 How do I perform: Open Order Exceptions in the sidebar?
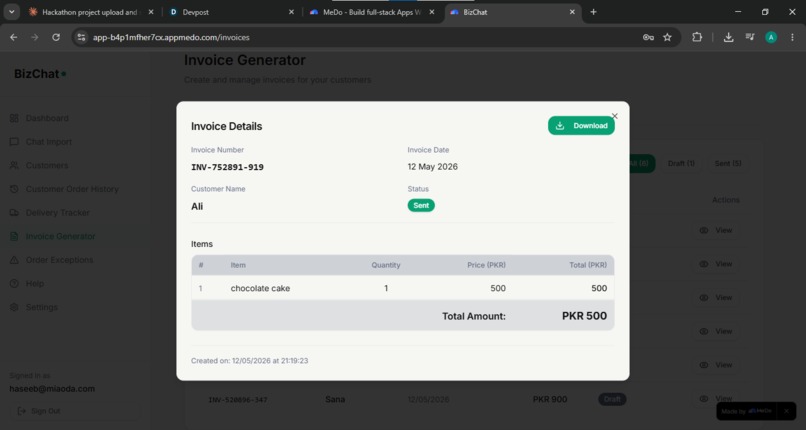[60, 260]
